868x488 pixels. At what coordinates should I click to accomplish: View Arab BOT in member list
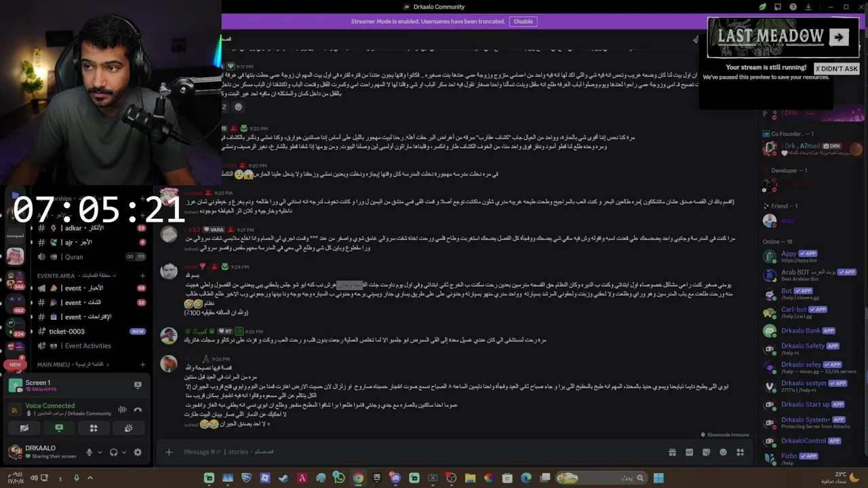[809, 275]
